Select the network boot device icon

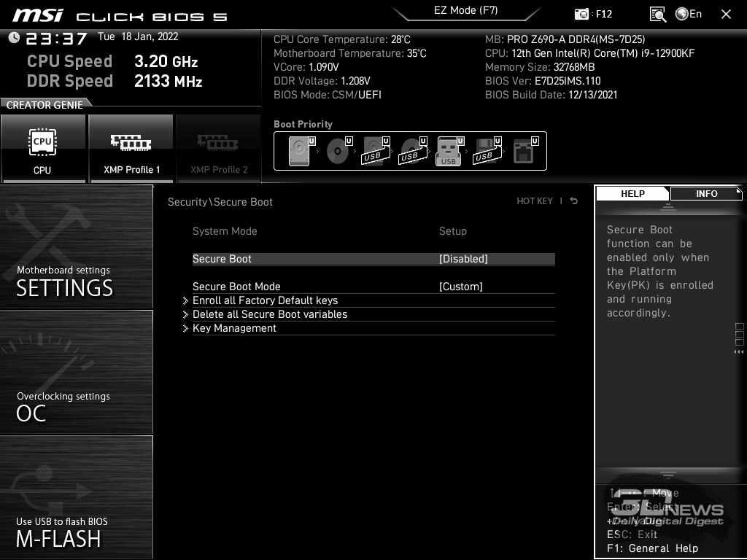click(x=525, y=151)
